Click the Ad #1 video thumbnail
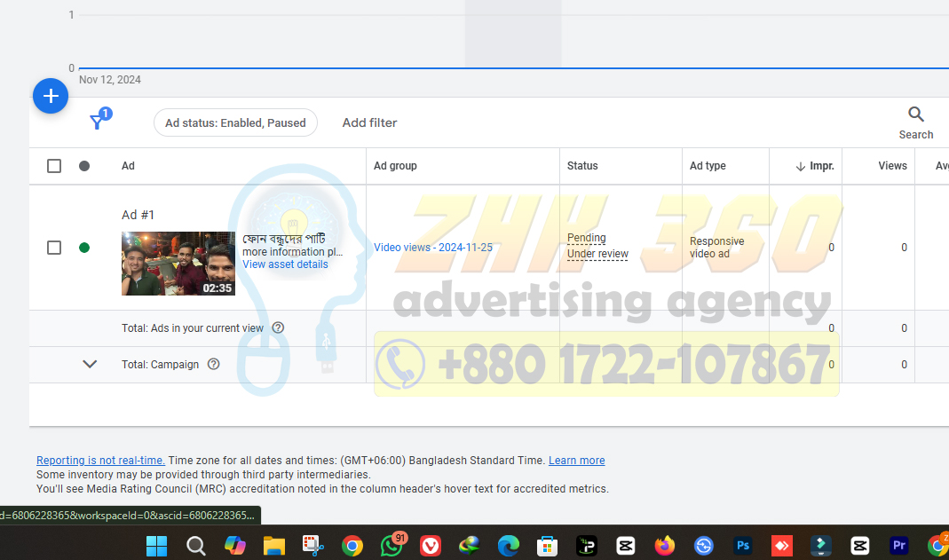This screenshot has width=949, height=560. point(178,264)
